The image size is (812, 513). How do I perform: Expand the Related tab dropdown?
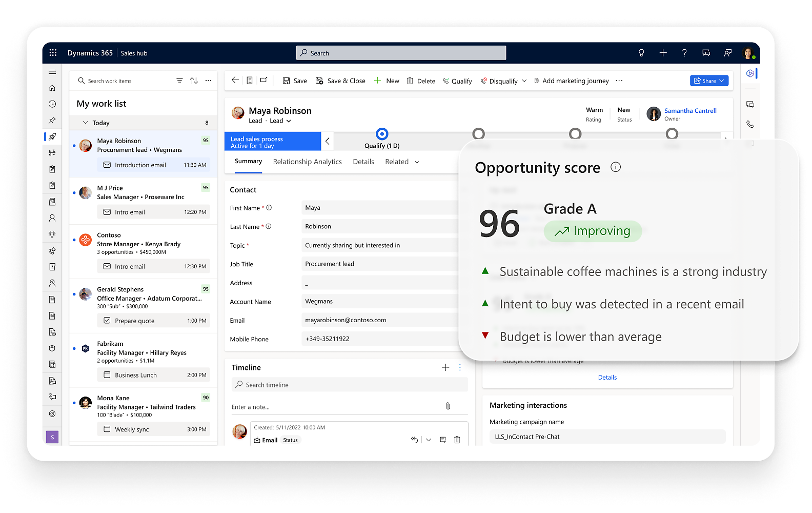(x=417, y=162)
